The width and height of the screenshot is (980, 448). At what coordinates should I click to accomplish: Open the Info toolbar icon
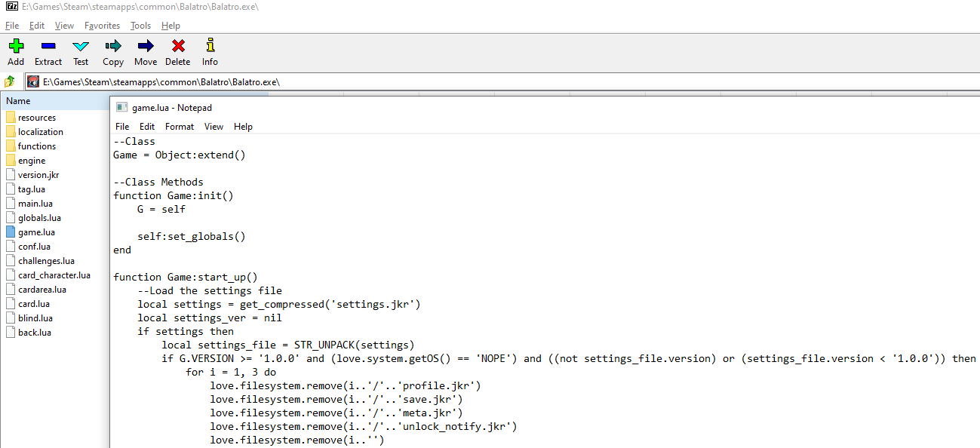[x=210, y=47]
